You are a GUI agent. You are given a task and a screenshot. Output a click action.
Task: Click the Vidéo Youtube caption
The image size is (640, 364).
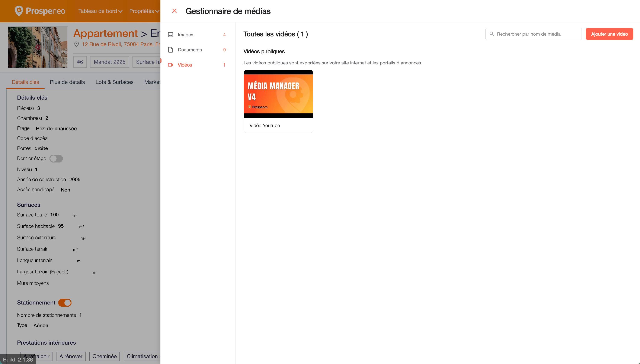click(265, 126)
